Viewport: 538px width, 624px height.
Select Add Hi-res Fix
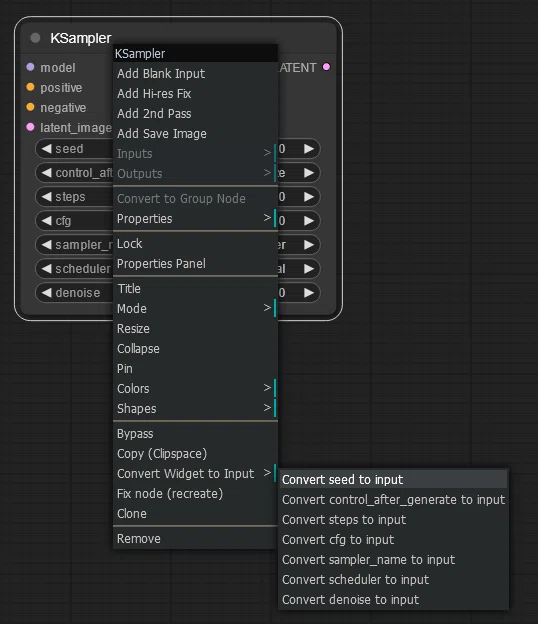(x=195, y=94)
